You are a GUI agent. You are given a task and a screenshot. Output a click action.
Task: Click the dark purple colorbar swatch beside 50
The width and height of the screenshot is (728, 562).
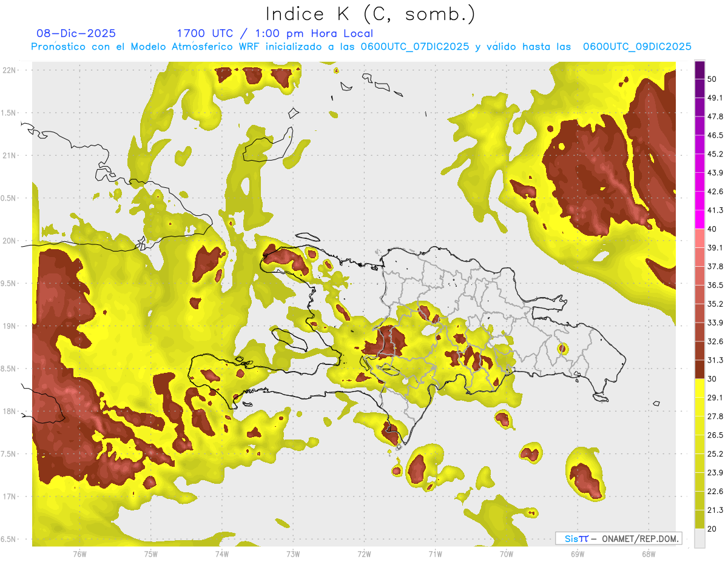(699, 70)
